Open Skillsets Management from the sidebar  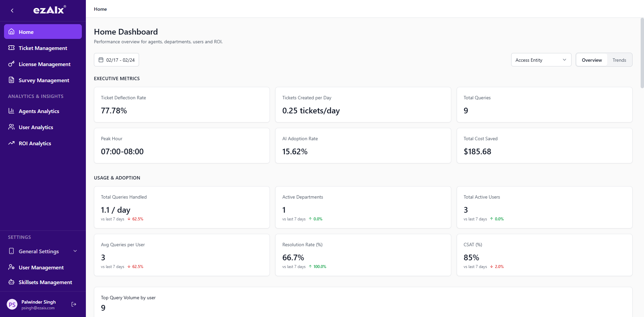click(45, 282)
